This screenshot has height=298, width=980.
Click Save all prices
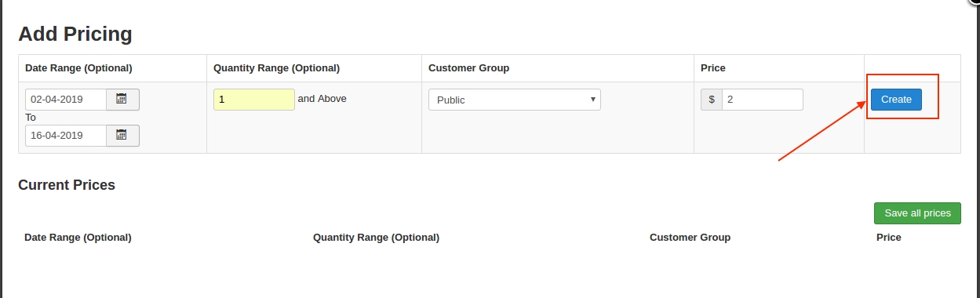(x=917, y=213)
